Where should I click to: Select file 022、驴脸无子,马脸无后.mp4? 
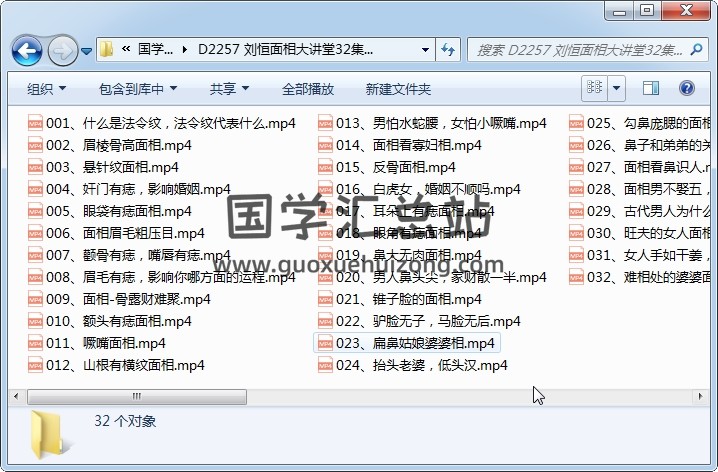(419, 321)
